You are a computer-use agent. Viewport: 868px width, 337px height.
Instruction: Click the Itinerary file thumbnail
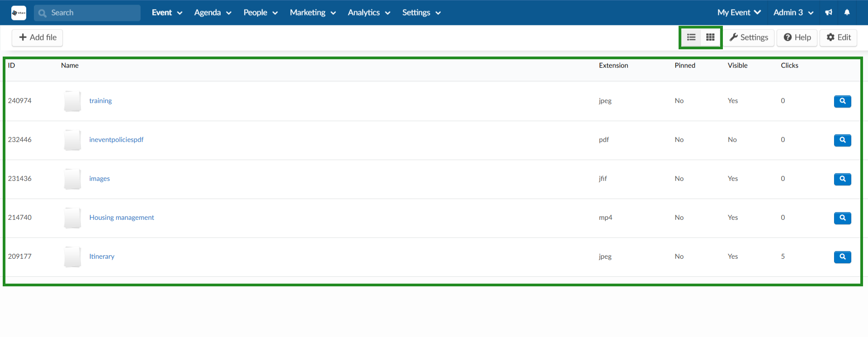coord(72,256)
